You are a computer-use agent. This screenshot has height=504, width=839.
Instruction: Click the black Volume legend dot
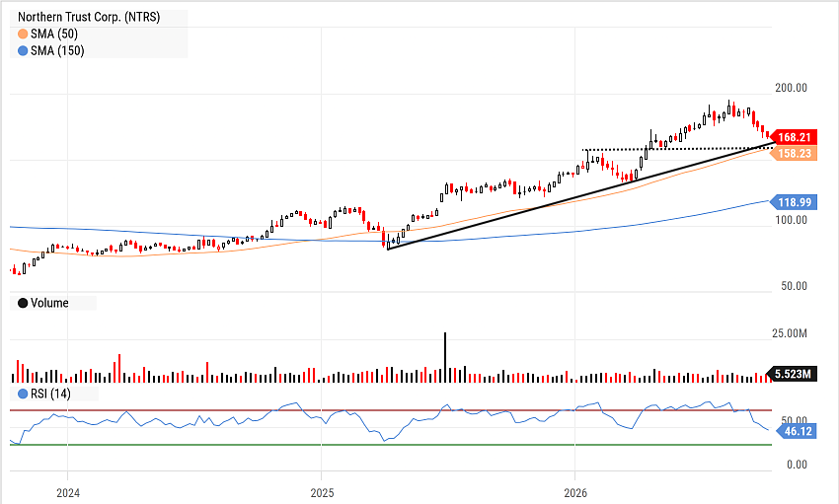point(23,303)
